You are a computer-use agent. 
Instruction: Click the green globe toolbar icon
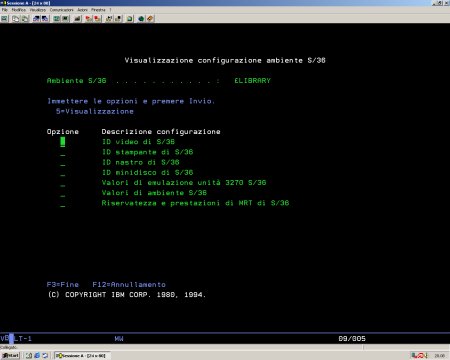[141, 19]
